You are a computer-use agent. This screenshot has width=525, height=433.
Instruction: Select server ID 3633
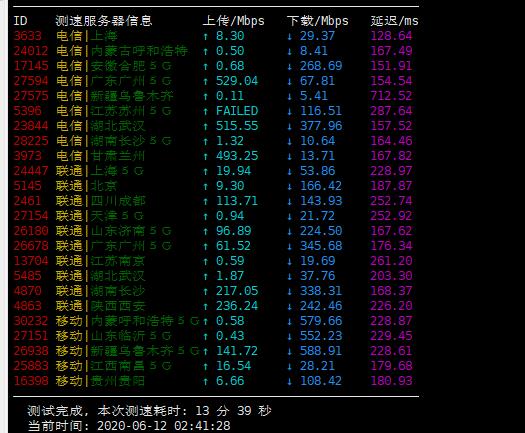(x=27, y=36)
